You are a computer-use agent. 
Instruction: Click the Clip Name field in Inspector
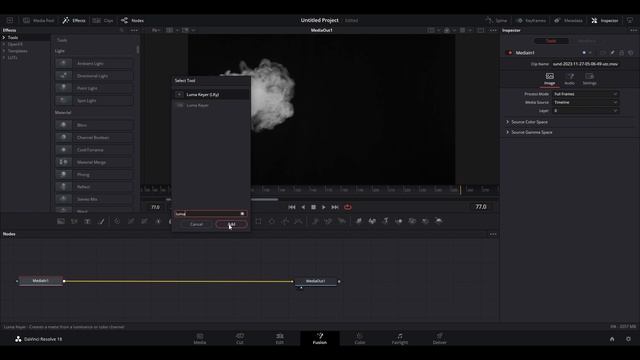tap(585, 64)
